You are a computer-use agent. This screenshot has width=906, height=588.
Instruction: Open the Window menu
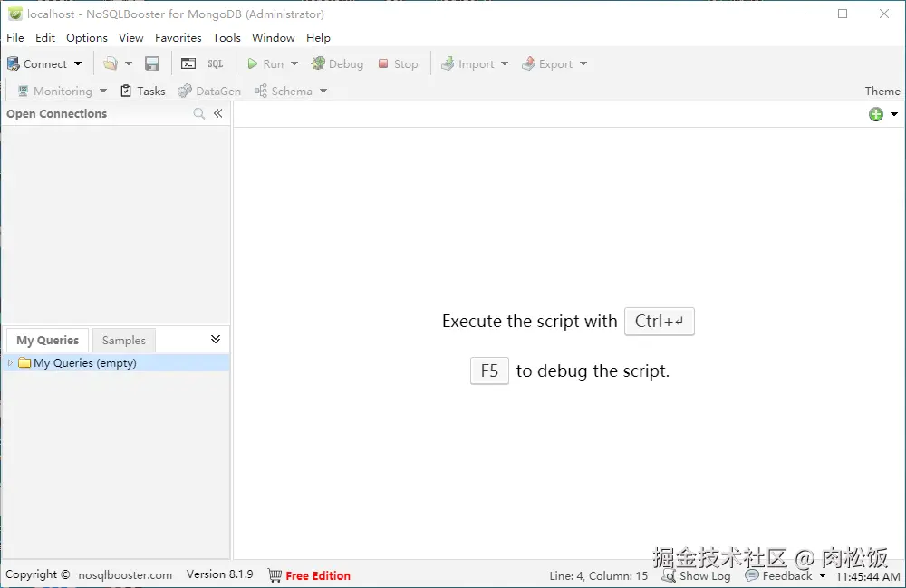(274, 38)
